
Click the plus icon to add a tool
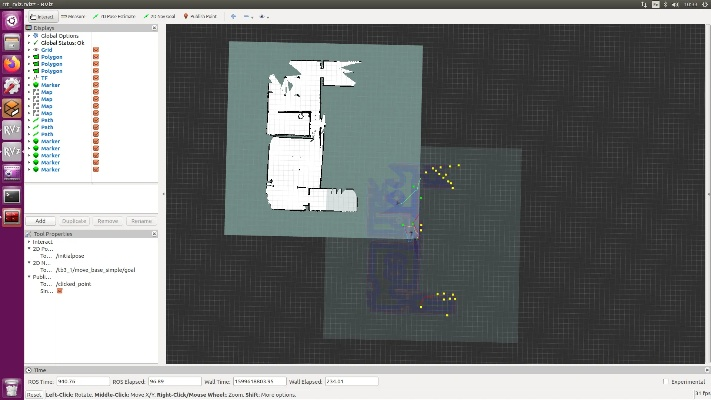pyautogui.click(x=233, y=16)
